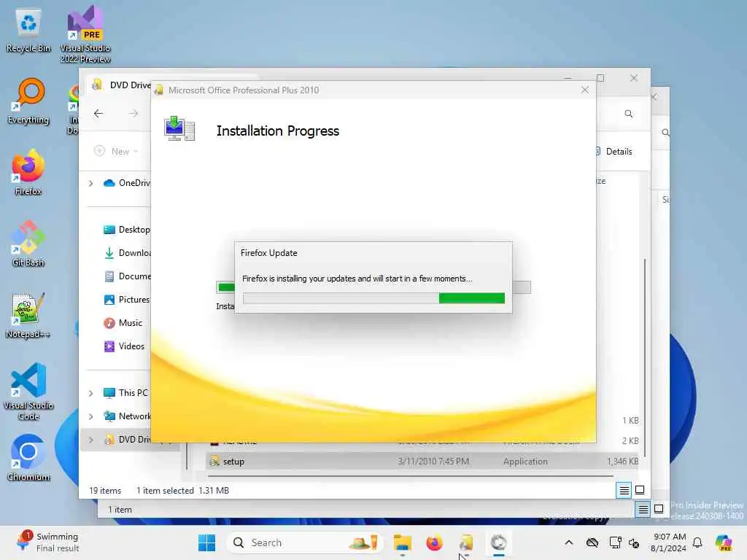Click the "1 item selected 1.31 MB" status text

[183, 491]
